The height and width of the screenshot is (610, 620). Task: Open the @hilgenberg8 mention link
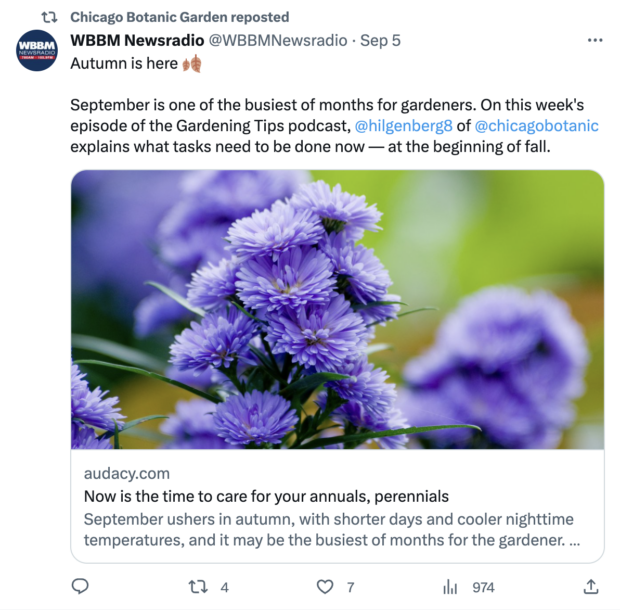[398, 126]
